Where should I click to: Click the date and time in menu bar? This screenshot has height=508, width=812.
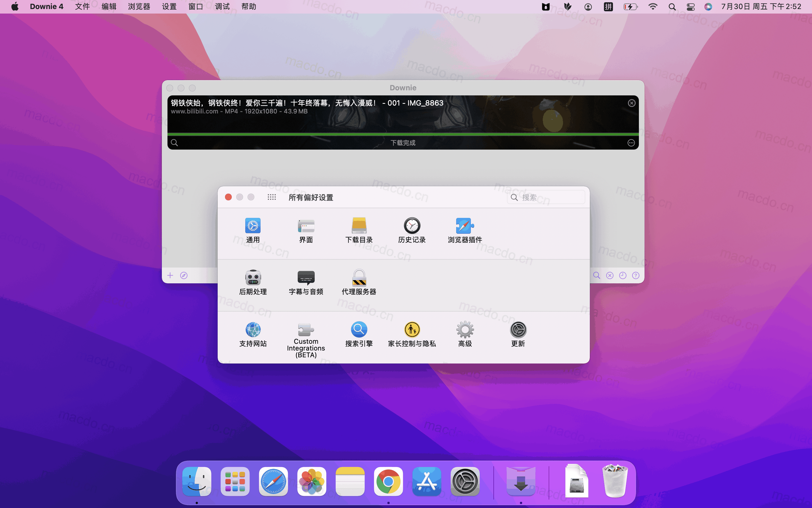pyautogui.click(x=761, y=7)
